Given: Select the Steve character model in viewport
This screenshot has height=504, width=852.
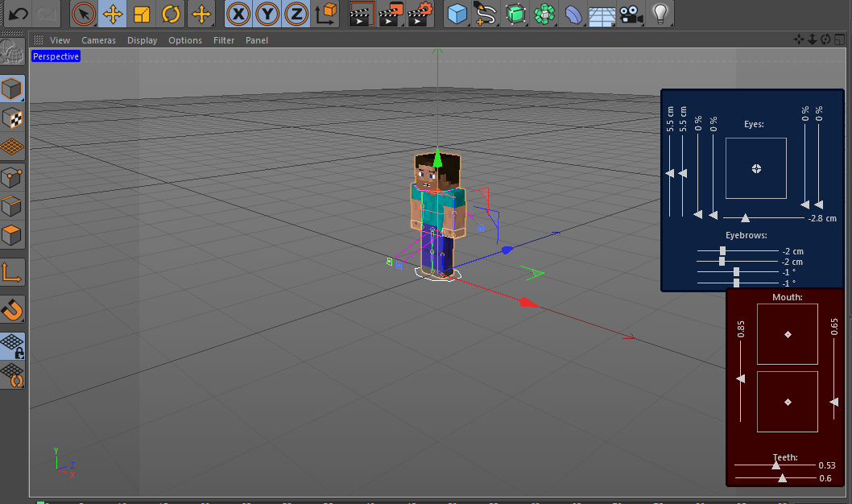Looking at the screenshot, I should tap(438, 216).
